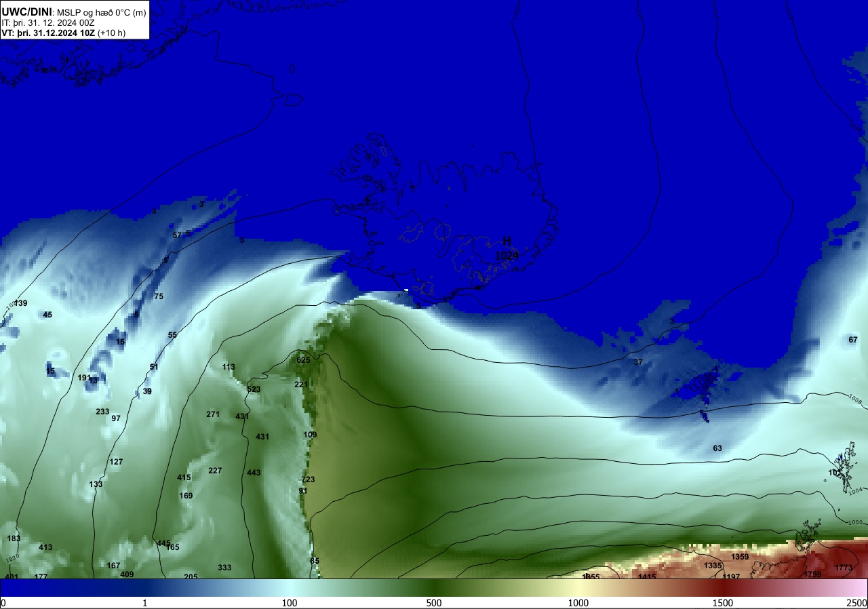
Task: Click the 1359 height value
Action: [740, 557]
